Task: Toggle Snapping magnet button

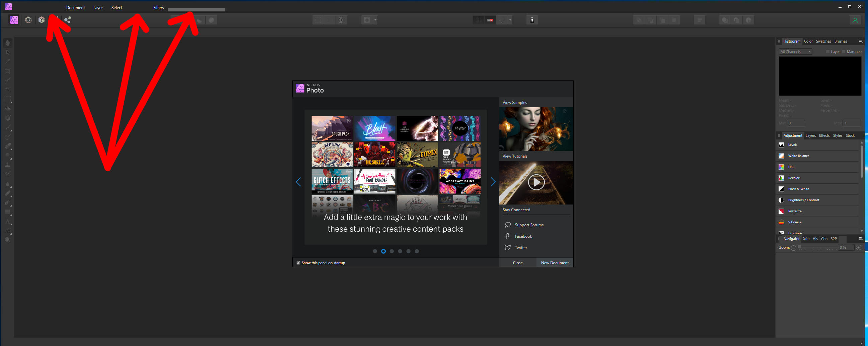Action: (x=502, y=20)
